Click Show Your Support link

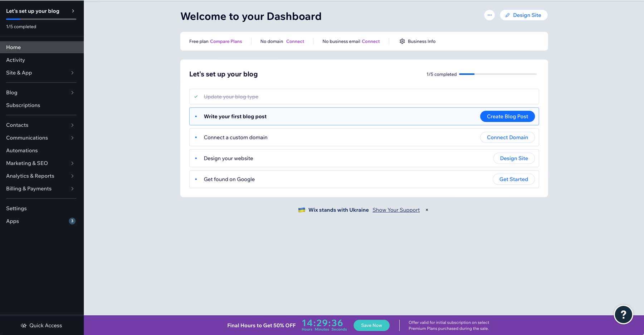tap(396, 210)
